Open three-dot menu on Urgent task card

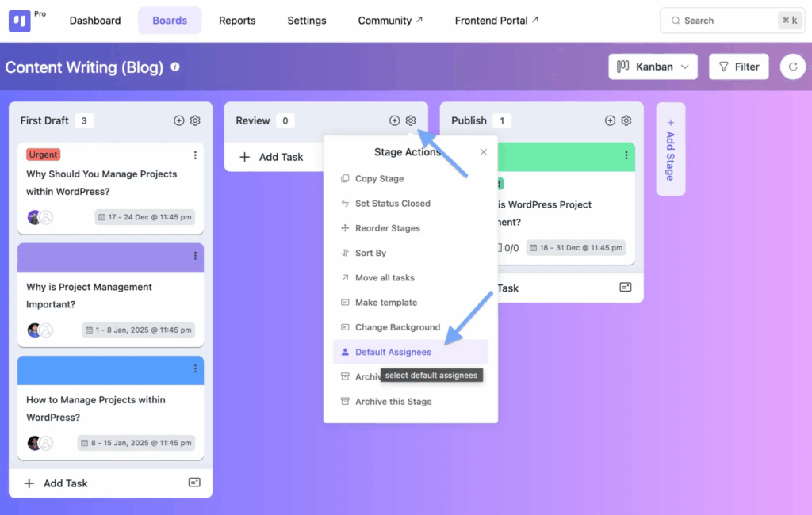[x=195, y=155]
